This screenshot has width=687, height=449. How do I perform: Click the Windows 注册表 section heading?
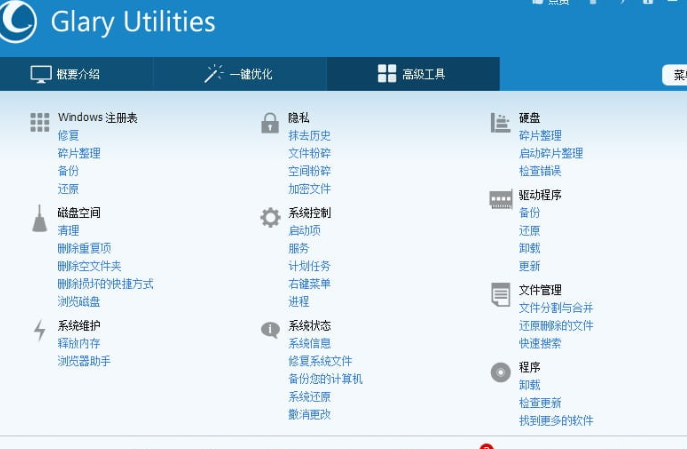(x=98, y=117)
